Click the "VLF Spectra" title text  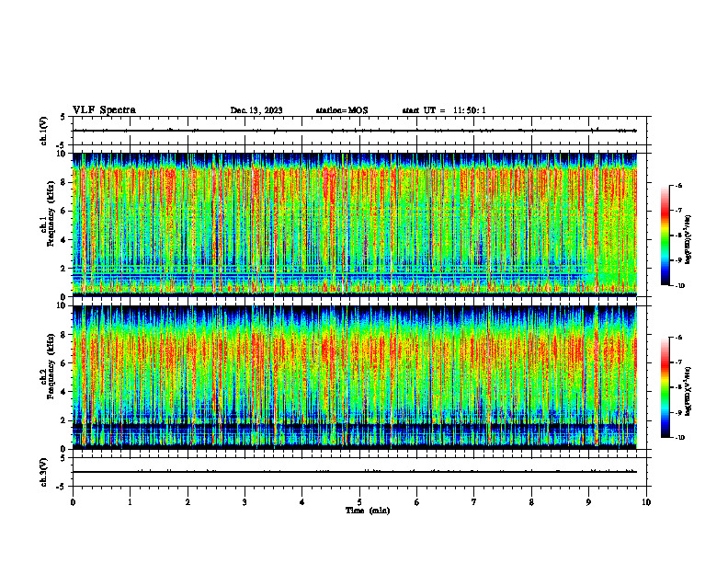[x=104, y=110]
